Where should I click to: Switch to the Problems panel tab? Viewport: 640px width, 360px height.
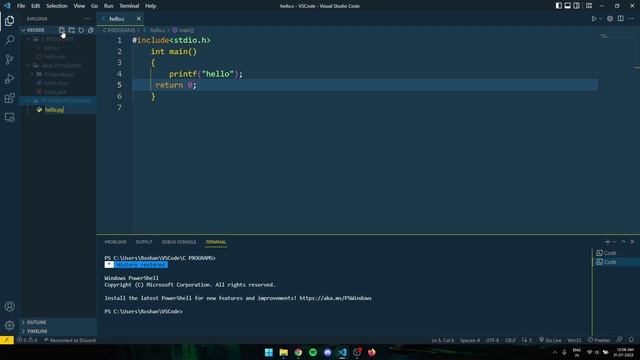click(116, 242)
